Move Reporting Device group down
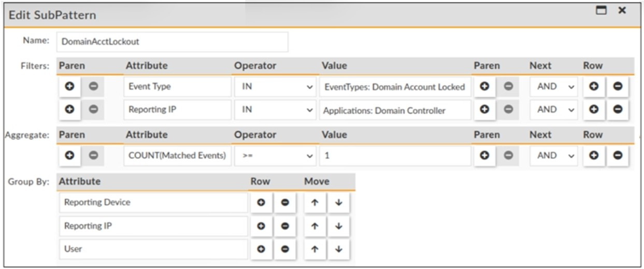Image resolution: width=644 pixels, height=269 pixels. 338,203
